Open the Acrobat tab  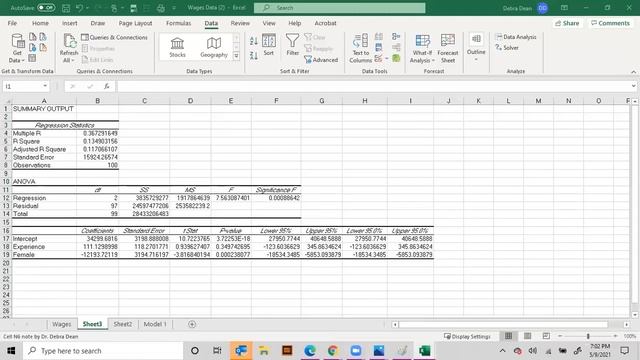coord(325,23)
